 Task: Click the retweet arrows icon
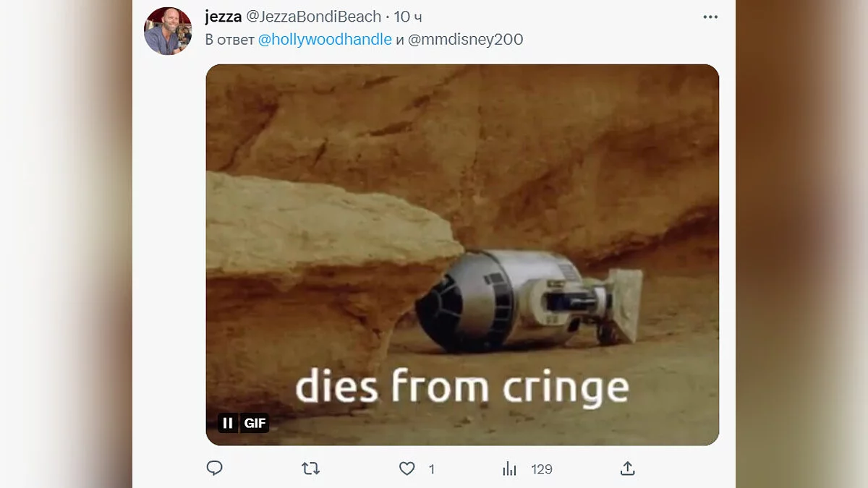click(310, 468)
